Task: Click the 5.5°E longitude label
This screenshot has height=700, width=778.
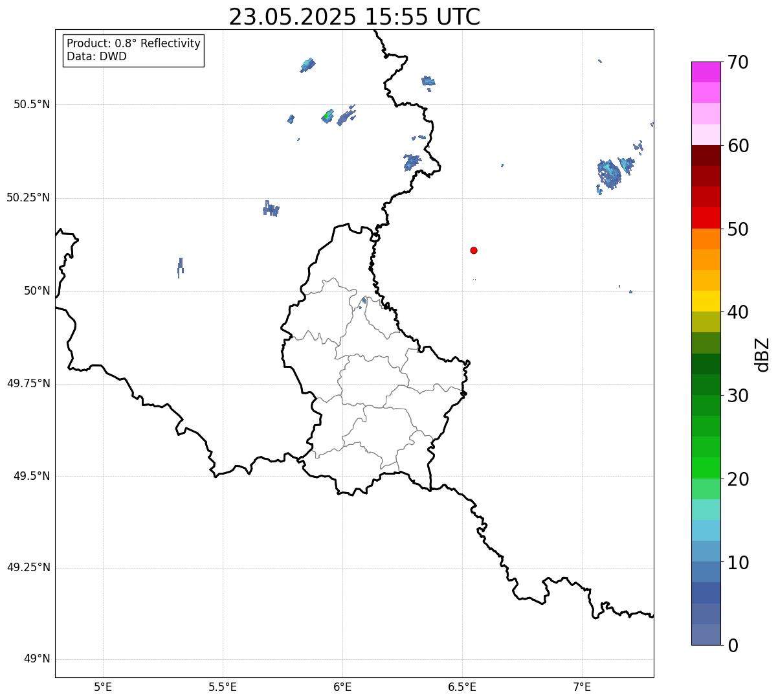Action: 223,687
